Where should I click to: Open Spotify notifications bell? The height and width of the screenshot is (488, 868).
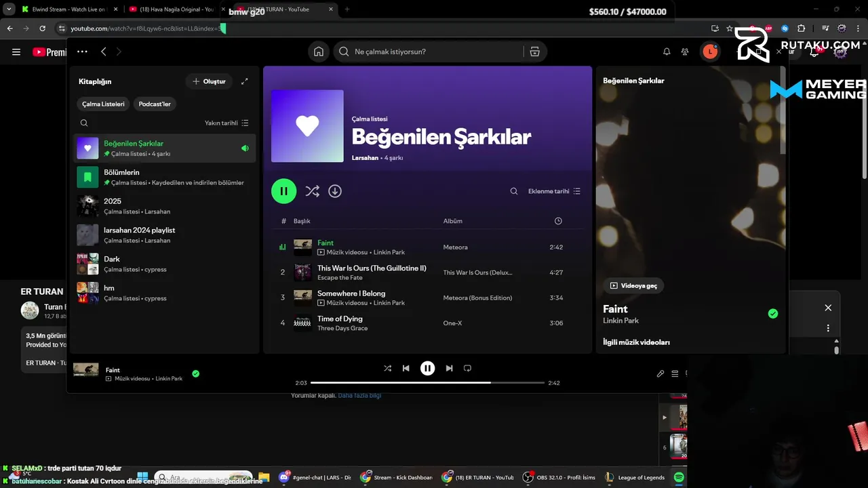667,52
